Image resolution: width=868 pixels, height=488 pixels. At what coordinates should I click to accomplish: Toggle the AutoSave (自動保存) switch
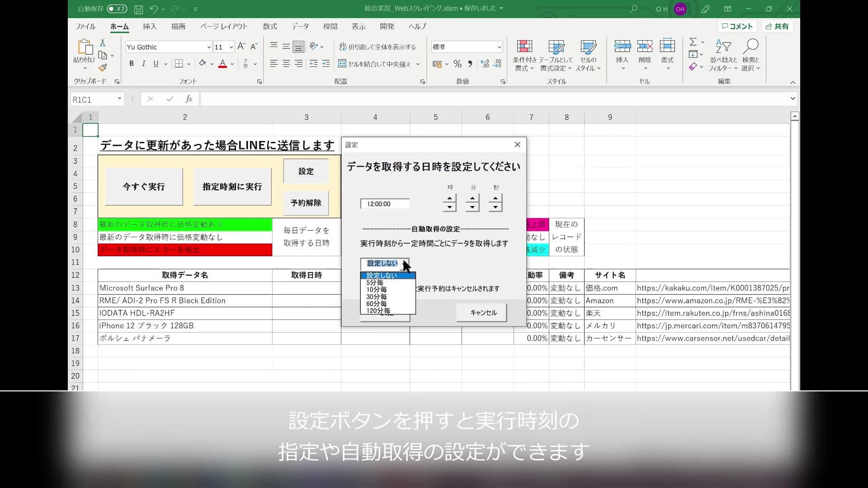tap(117, 9)
